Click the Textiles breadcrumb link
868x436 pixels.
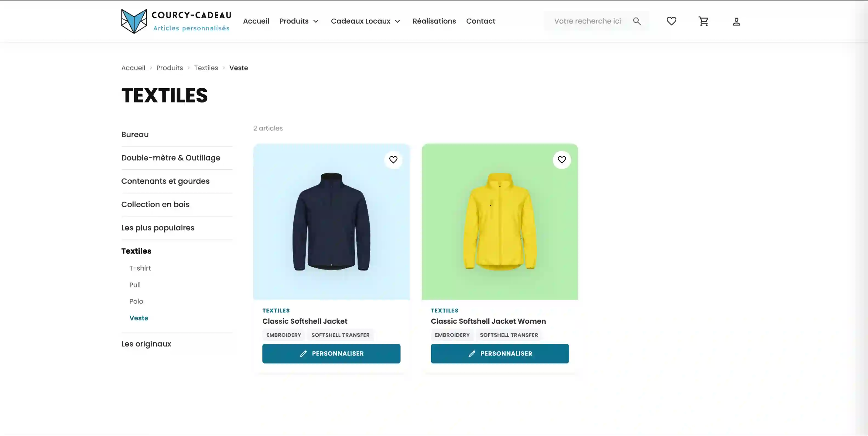[x=206, y=68]
